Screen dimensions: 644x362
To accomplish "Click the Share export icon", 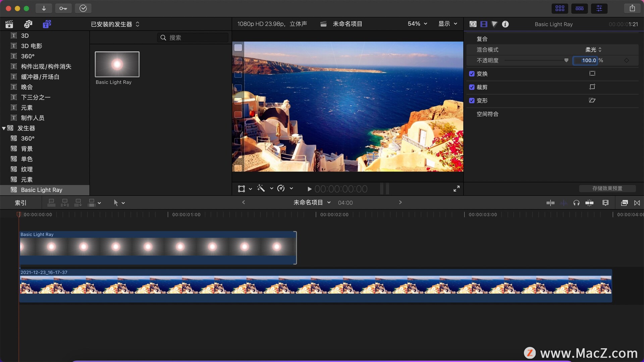I will [632, 8].
